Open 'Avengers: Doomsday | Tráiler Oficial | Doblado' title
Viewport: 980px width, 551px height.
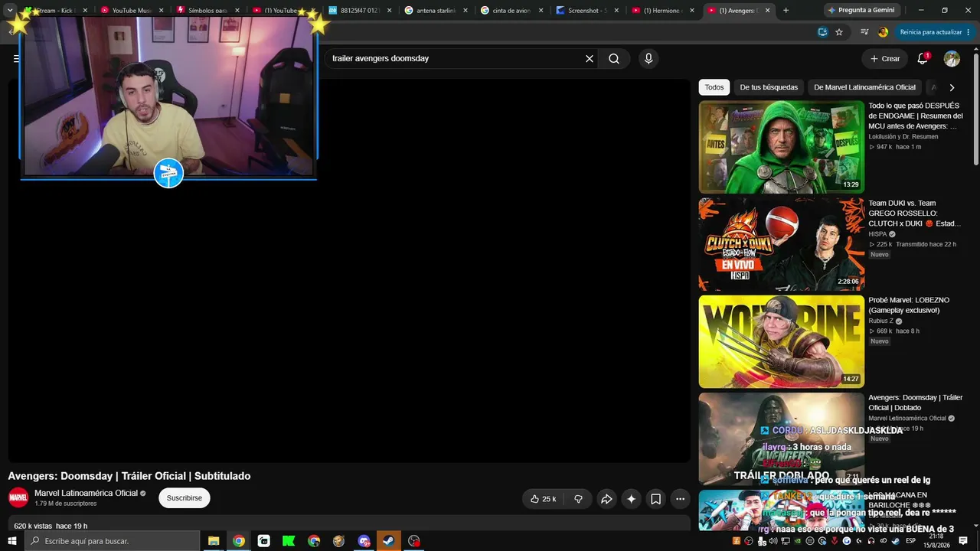click(x=916, y=403)
